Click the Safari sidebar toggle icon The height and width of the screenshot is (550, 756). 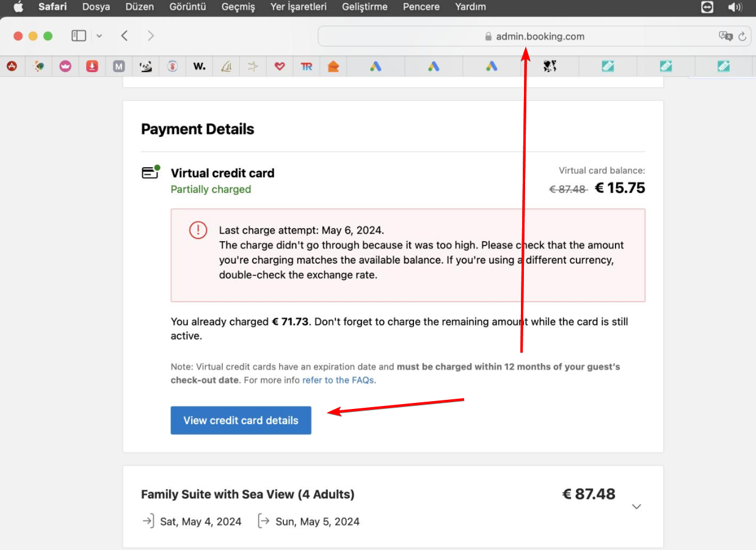79,36
